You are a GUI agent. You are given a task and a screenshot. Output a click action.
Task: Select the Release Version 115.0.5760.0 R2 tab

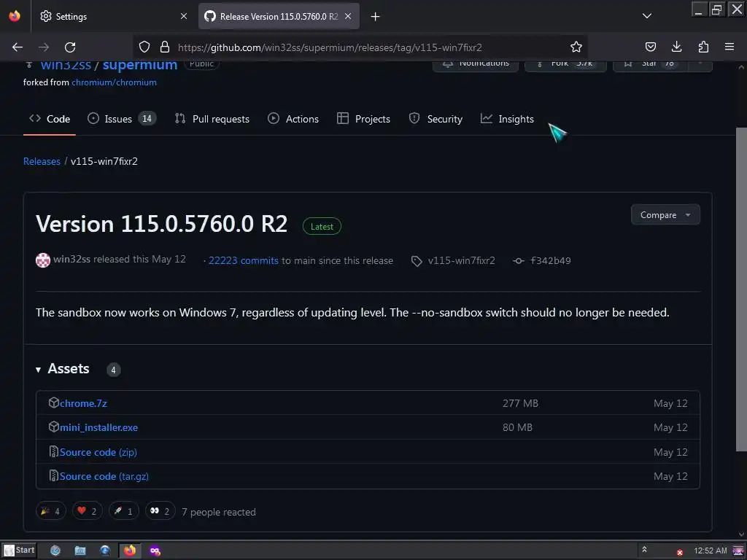pyautogui.click(x=279, y=16)
